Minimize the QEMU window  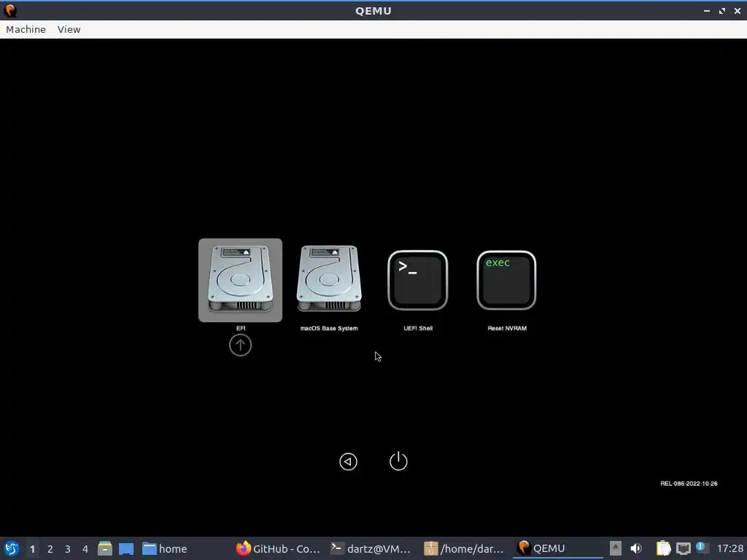[x=706, y=10]
